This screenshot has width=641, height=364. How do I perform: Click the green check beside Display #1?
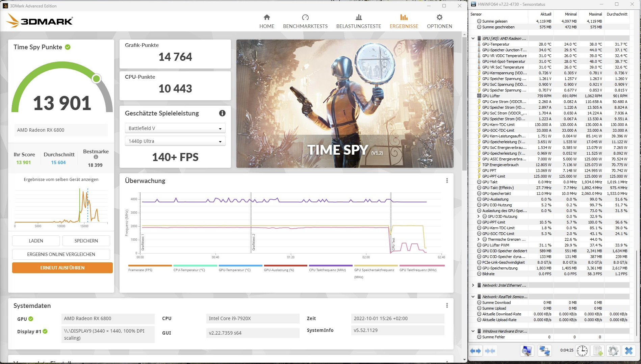coord(45,332)
